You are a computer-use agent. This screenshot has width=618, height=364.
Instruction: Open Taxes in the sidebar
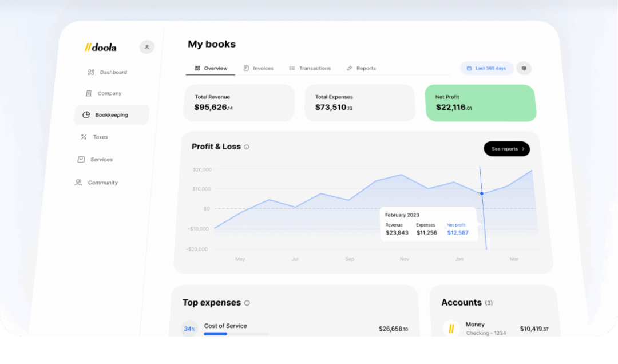pos(94,137)
